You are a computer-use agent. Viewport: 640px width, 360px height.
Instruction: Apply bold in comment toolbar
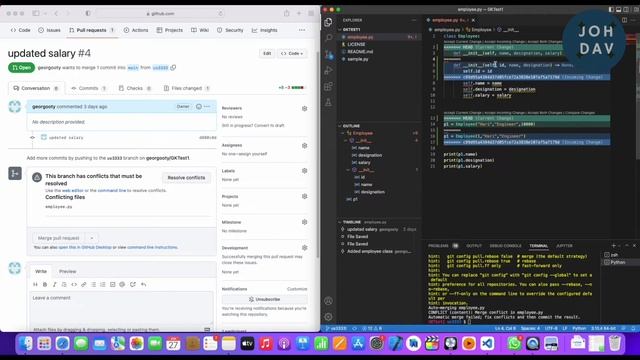[45, 284]
